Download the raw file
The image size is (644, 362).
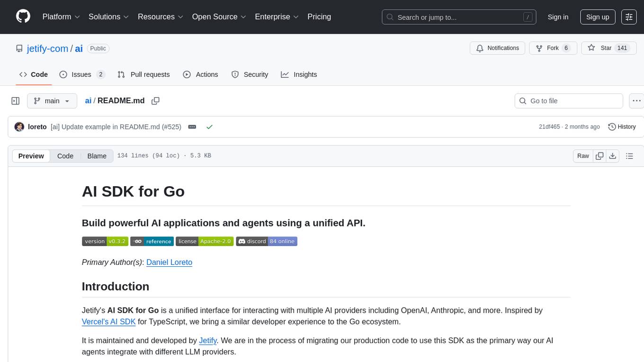(612, 156)
